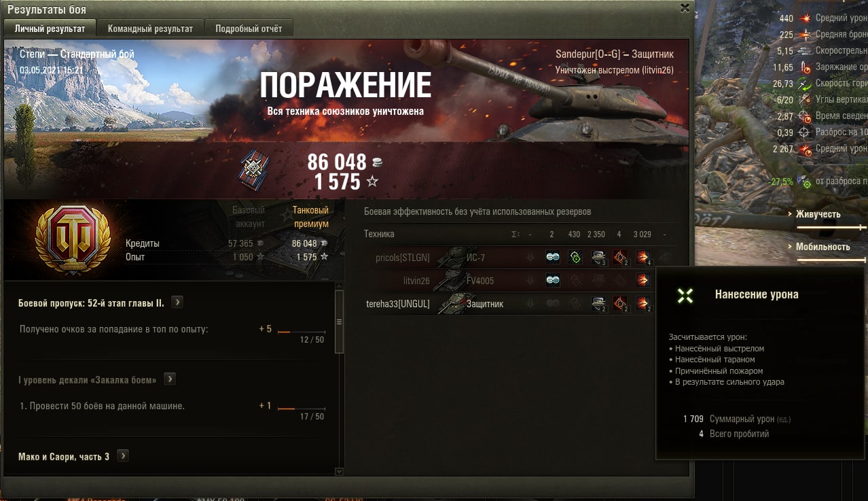868x501 pixels.
Task: Click the aiming time icon beside 2,87
Action: pos(806,116)
